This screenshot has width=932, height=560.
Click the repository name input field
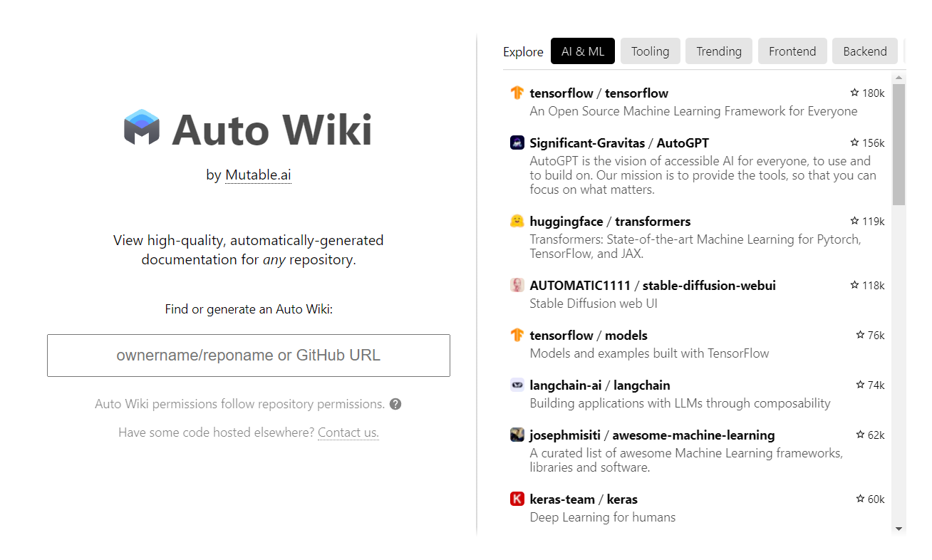click(249, 356)
